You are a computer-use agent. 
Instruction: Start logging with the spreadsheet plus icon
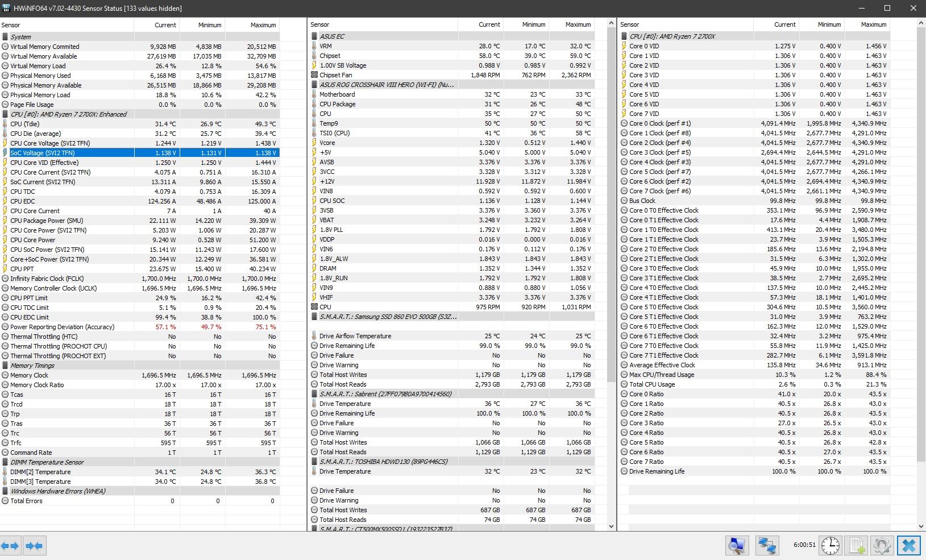[x=857, y=546]
